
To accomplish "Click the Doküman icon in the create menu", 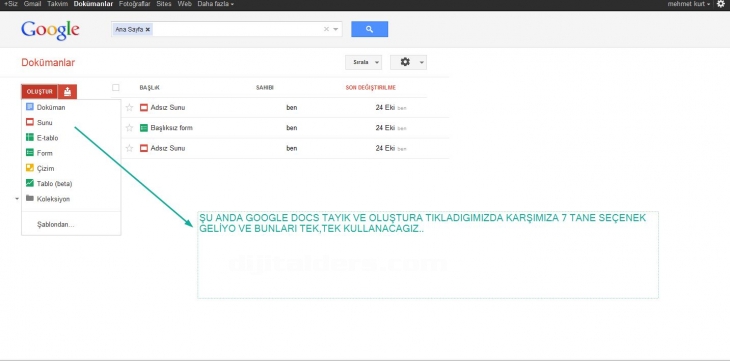I will coord(30,107).
